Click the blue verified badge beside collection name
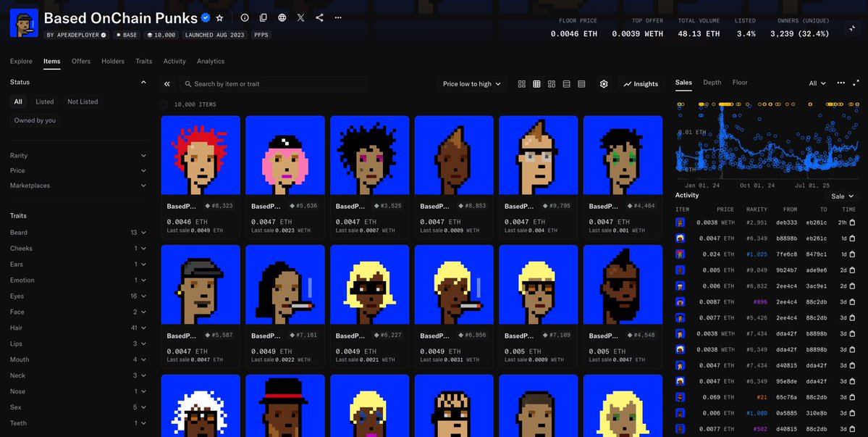This screenshot has height=437, width=868. point(206,17)
